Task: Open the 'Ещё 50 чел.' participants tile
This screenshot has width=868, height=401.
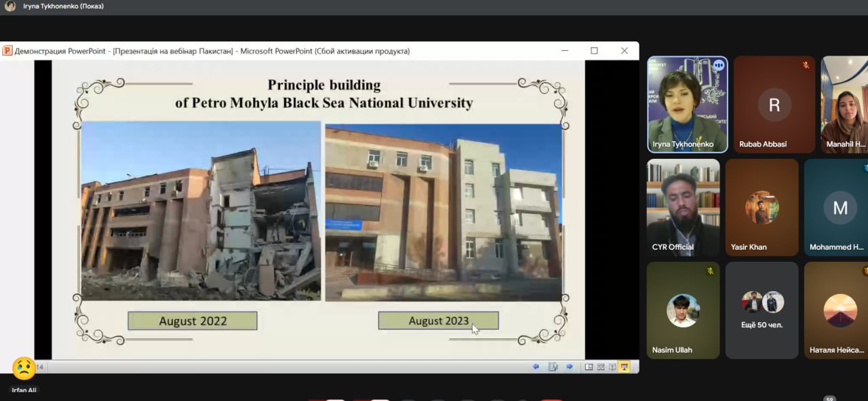Action: pyautogui.click(x=762, y=310)
